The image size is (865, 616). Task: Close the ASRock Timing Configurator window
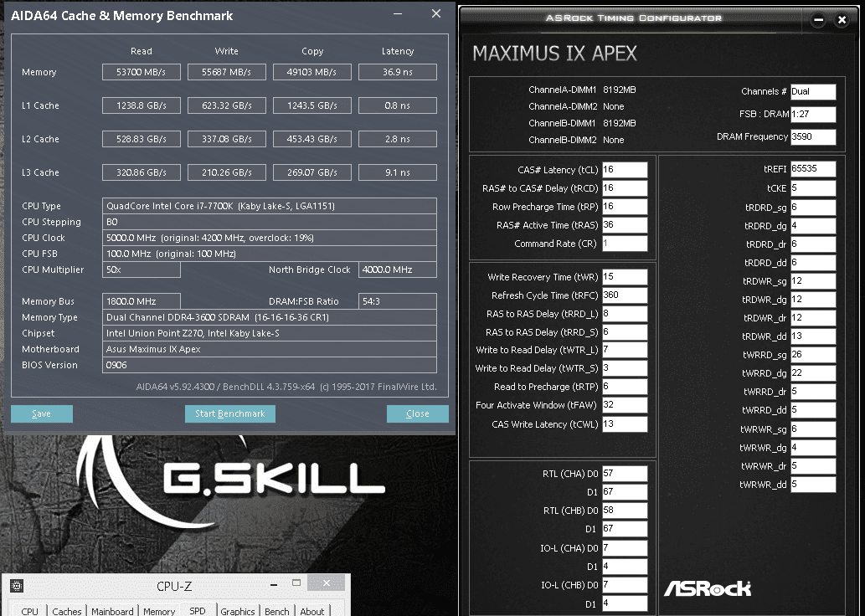pos(842,20)
